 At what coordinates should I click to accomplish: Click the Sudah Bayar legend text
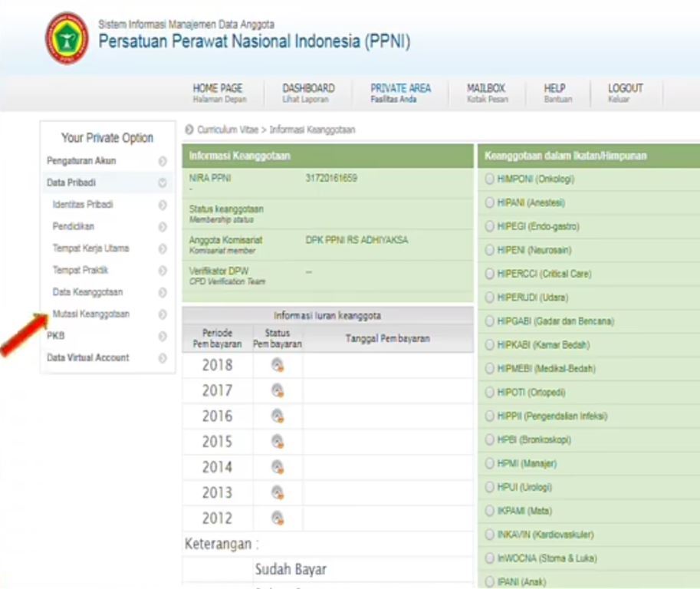click(x=291, y=569)
